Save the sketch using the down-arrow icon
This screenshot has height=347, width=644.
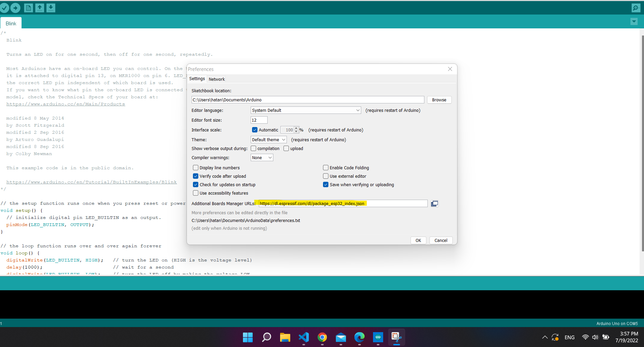[x=51, y=8]
